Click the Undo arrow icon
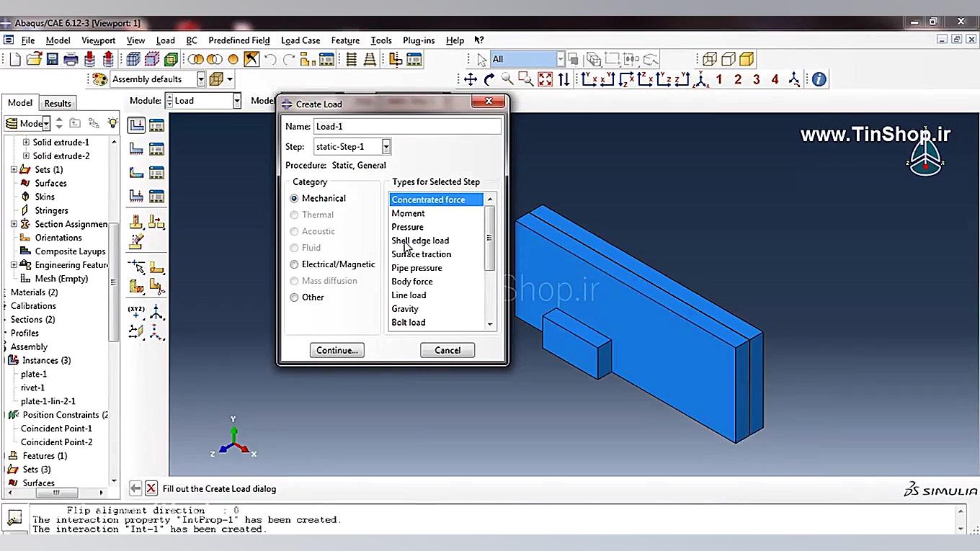Viewport: 980px width, 551px height. [x=271, y=59]
